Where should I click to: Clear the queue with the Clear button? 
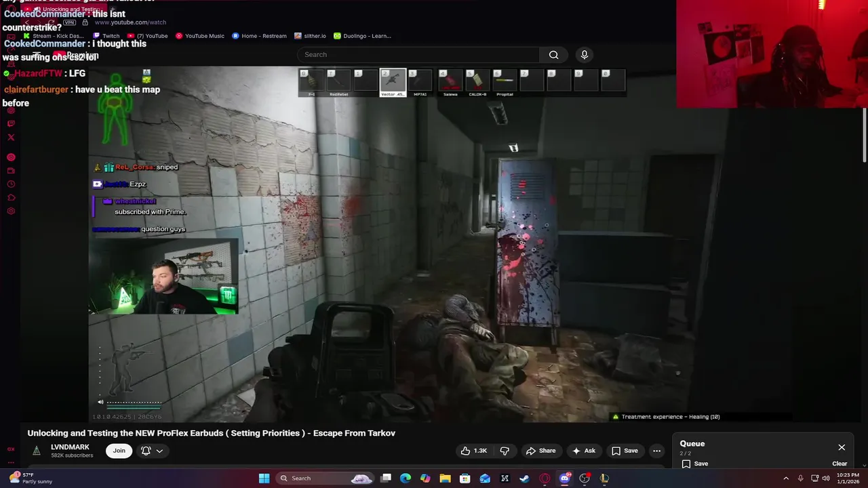pyautogui.click(x=840, y=464)
